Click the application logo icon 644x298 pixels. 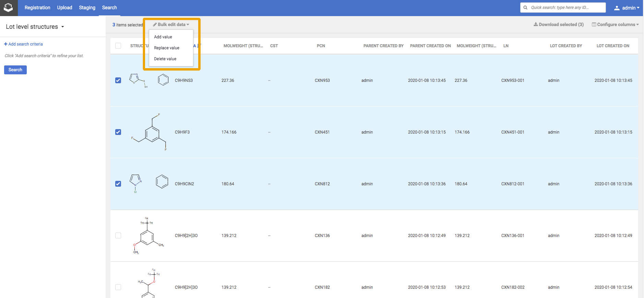(8, 8)
